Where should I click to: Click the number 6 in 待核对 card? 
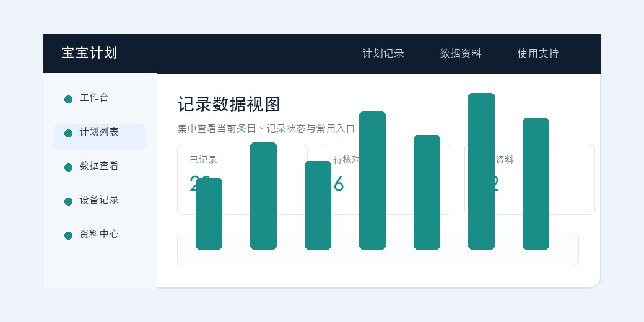[339, 184]
